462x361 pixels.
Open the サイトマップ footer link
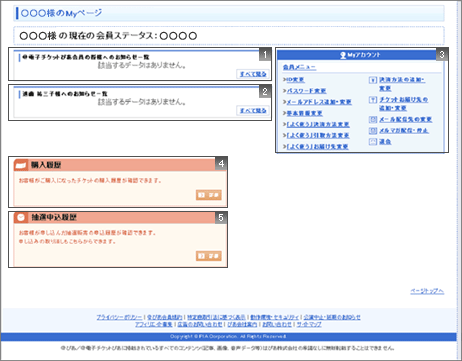(x=309, y=324)
